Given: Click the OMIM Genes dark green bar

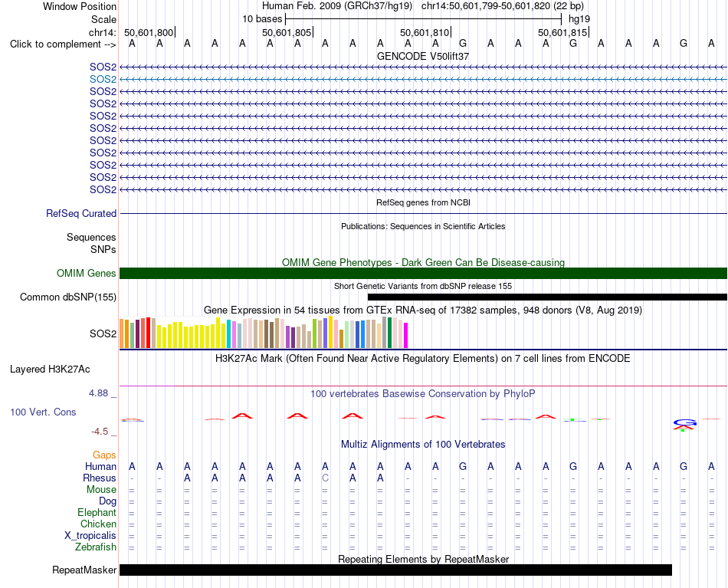Looking at the screenshot, I should point(423,273).
